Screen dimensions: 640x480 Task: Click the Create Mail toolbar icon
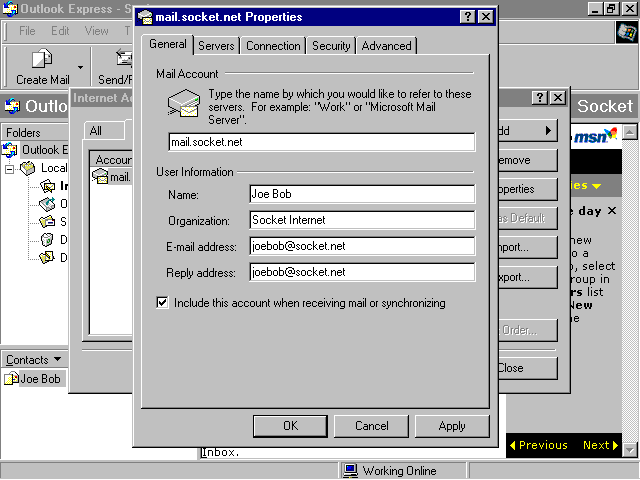tap(42, 58)
